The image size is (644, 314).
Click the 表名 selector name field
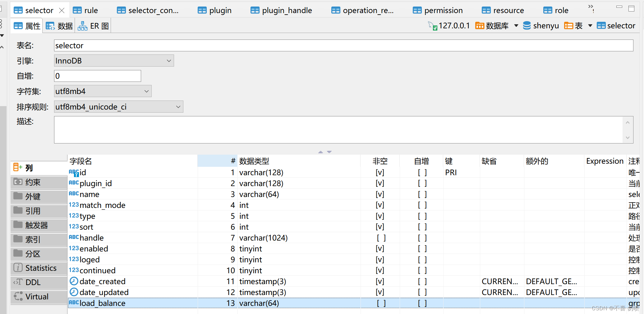click(343, 45)
